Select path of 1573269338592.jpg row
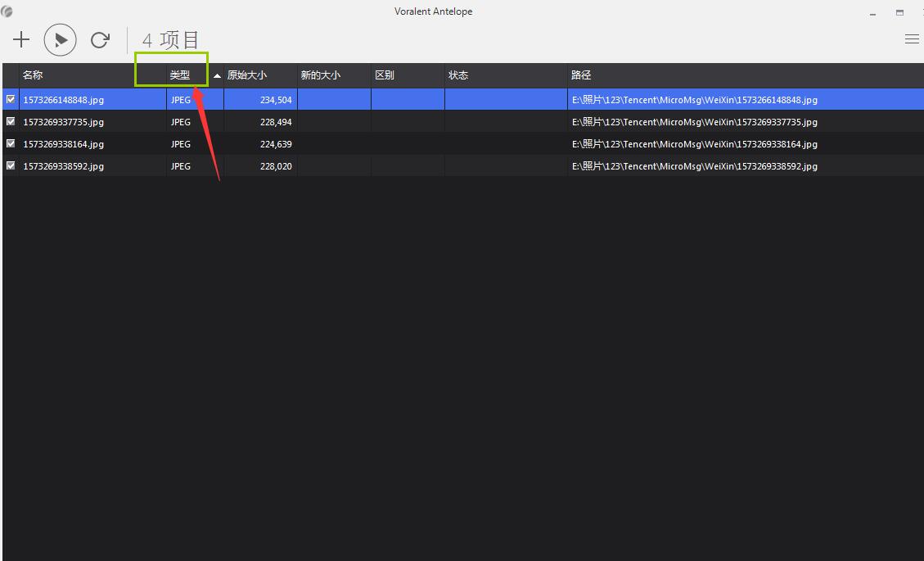Viewport: 924px width, 561px height. (x=694, y=166)
